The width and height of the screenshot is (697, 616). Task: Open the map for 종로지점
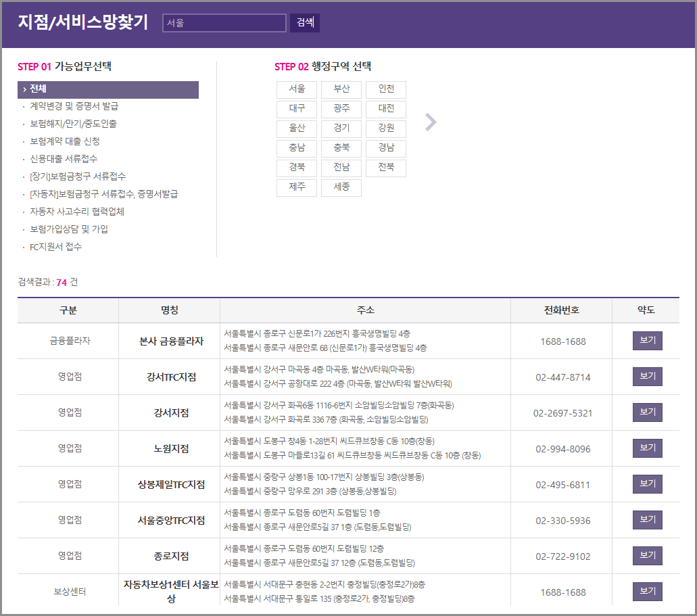tap(646, 555)
